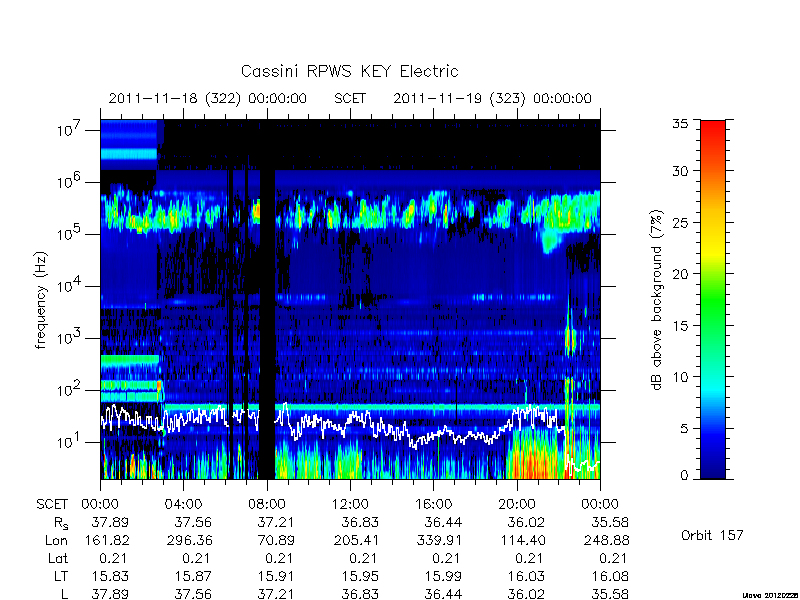Select the end date "2011-11-19 (323) 00:00:00"

(492, 98)
